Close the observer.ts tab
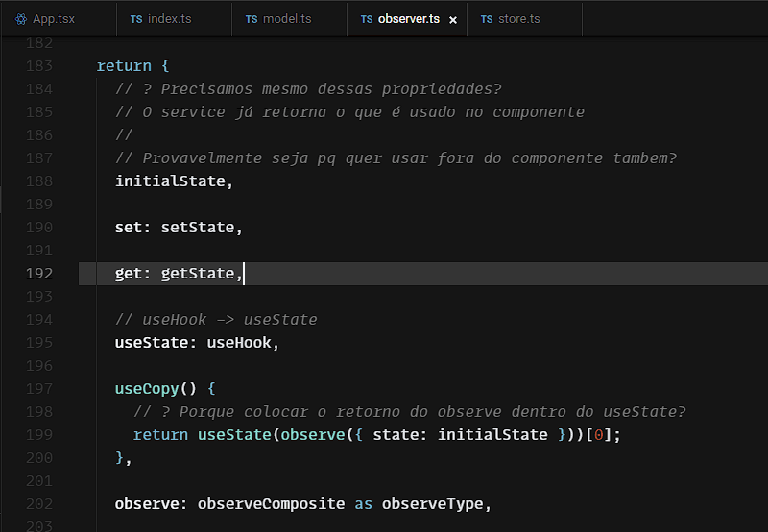Image resolution: width=768 pixels, height=532 pixels. [x=453, y=20]
